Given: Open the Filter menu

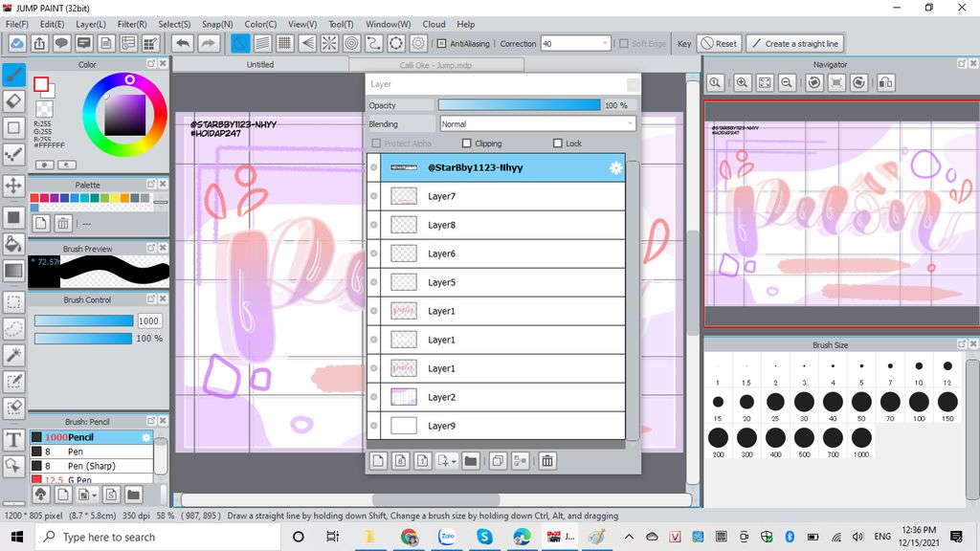Looking at the screenshot, I should click(132, 24).
